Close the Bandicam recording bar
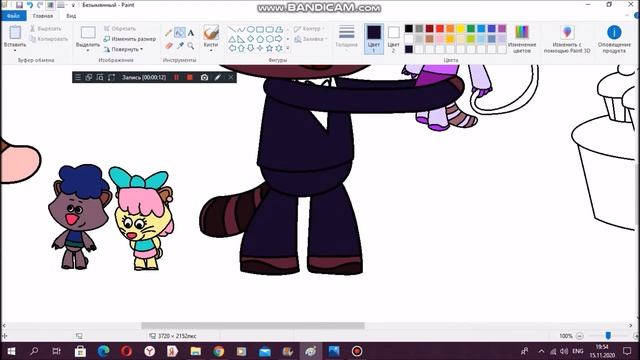 pyautogui.click(x=231, y=77)
